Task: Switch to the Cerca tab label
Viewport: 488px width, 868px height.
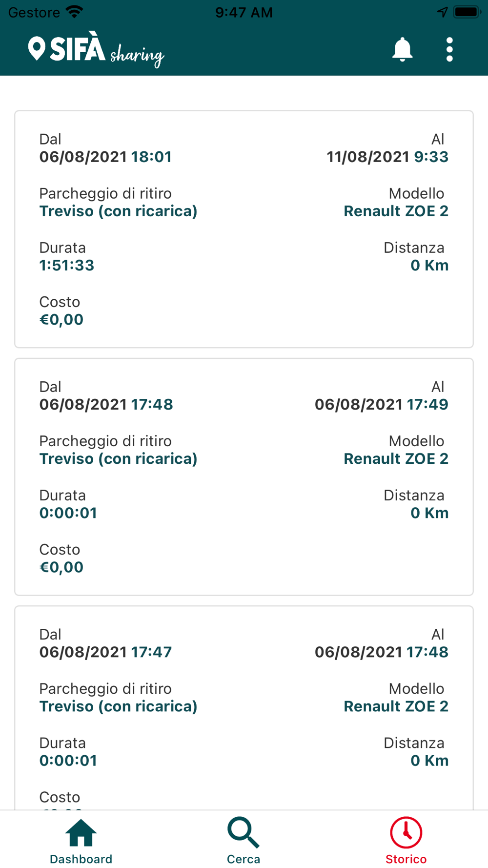Action: point(244,859)
